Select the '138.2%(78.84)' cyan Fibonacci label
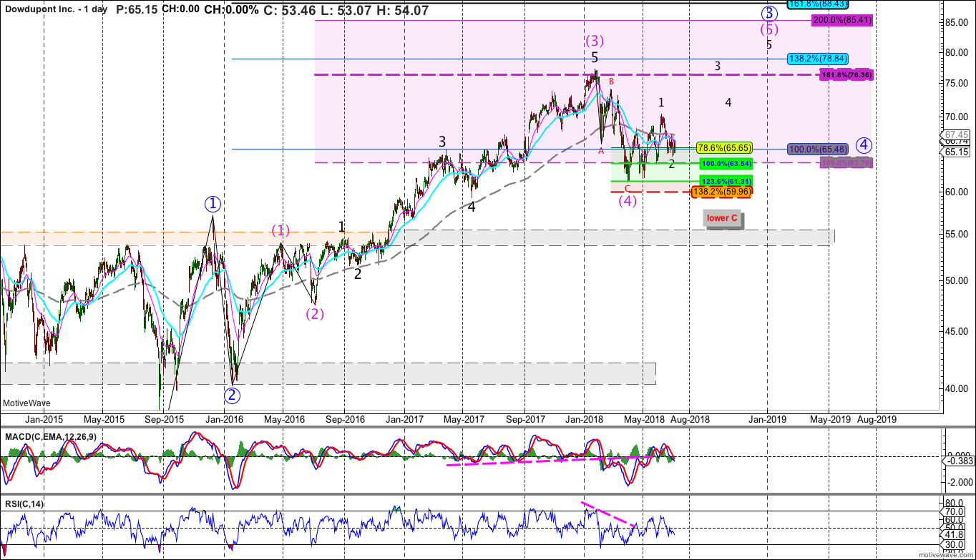Viewport: 976px width, 560px height. point(818,59)
